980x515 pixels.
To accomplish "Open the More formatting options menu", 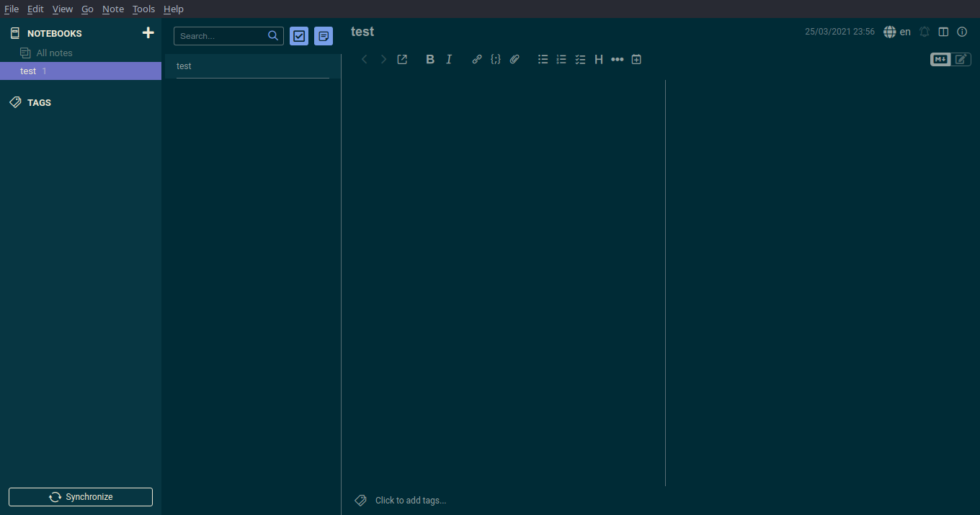I will coord(618,59).
